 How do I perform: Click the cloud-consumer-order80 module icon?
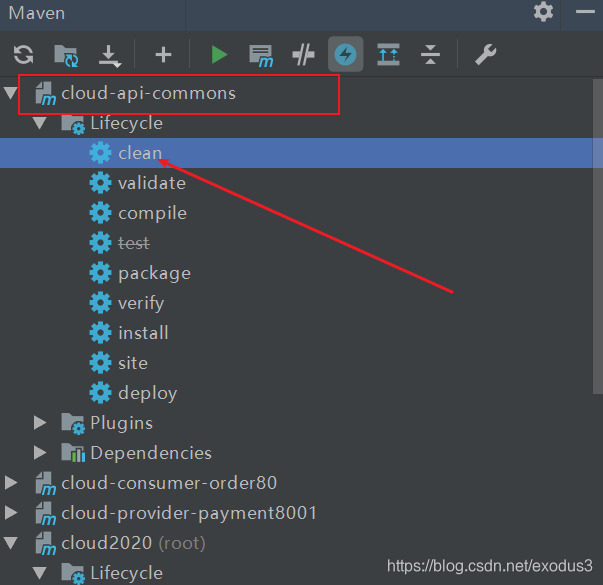(x=46, y=483)
